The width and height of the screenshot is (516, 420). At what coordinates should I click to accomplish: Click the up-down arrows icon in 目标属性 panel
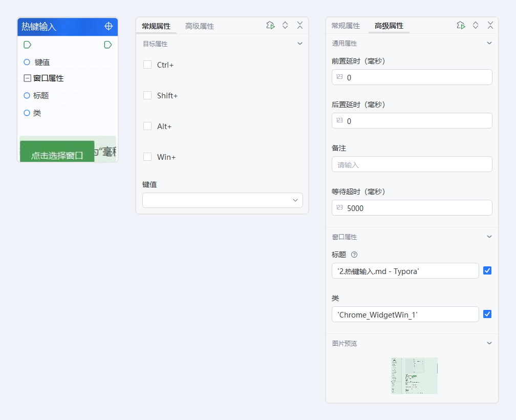(x=285, y=26)
